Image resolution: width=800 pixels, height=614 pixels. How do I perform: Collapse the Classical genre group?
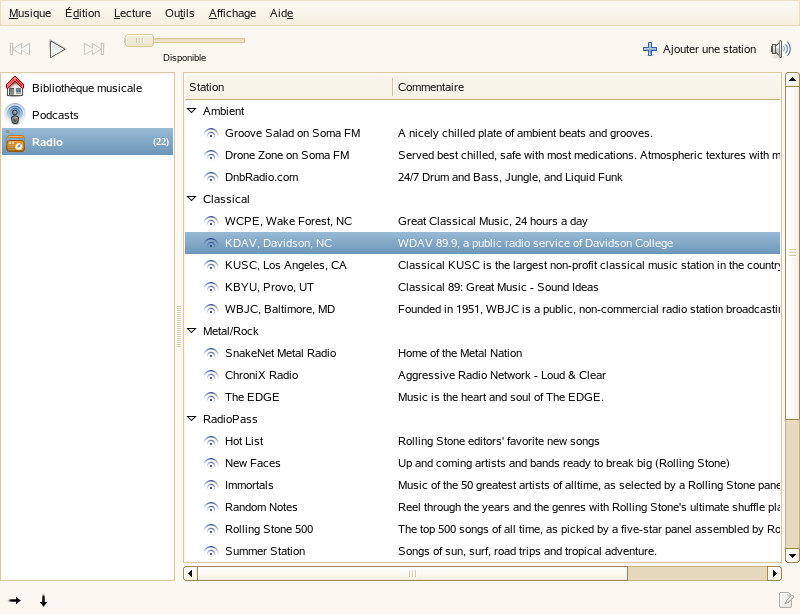tap(191, 199)
